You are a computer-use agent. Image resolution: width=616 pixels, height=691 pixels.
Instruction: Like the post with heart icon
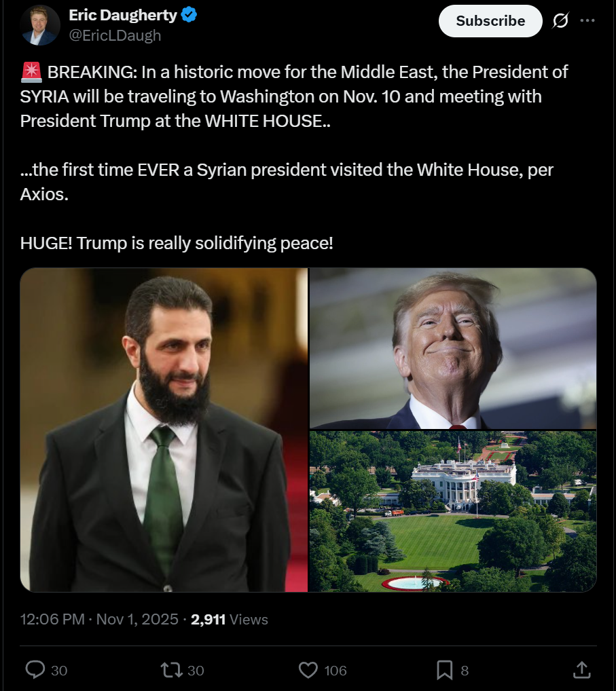308,670
